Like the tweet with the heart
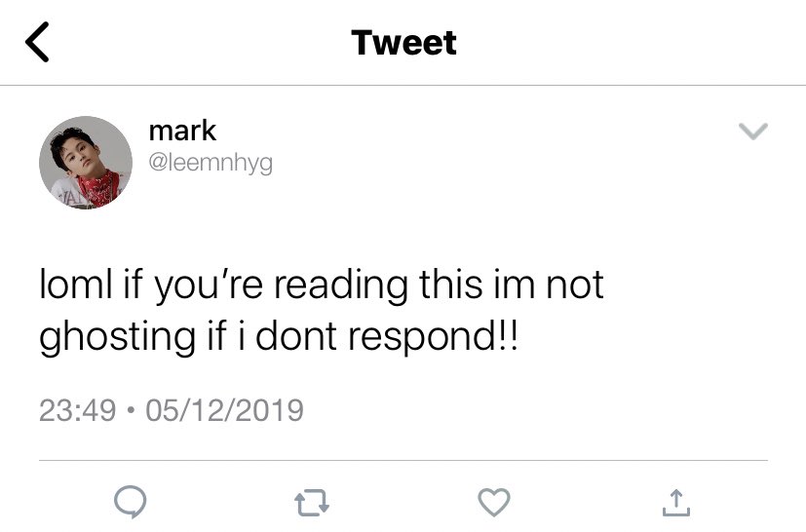The height and width of the screenshot is (532, 806). click(x=494, y=502)
